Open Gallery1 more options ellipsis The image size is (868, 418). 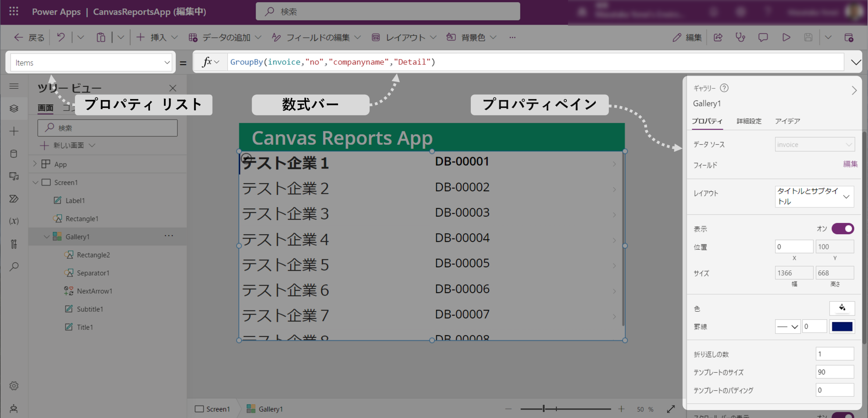(169, 236)
